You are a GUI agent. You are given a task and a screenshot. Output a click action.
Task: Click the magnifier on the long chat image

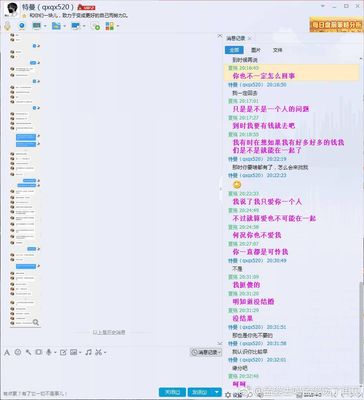pos(36,322)
